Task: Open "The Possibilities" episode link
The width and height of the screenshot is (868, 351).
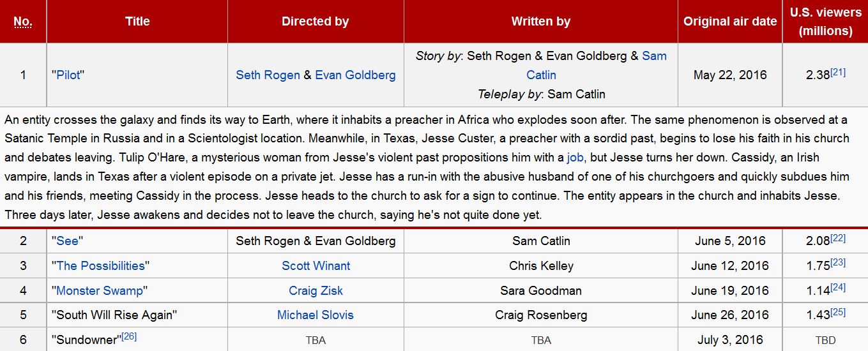Action: coord(100,266)
